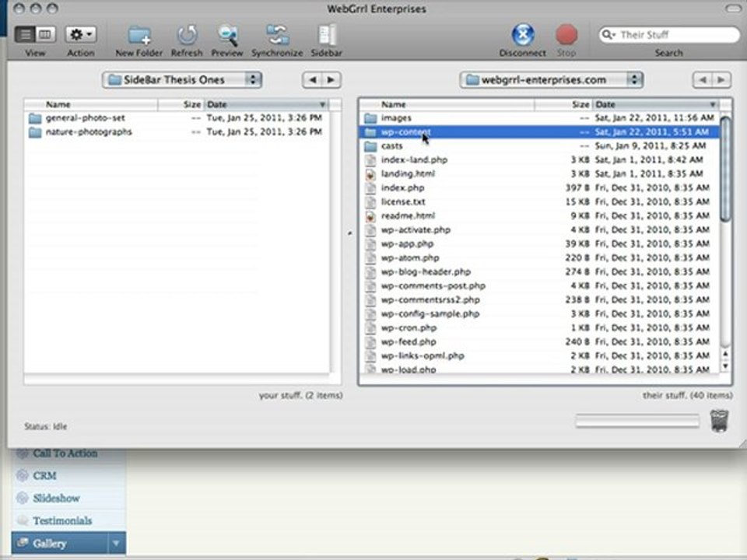Select the readme.html file
The height and width of the screenshot is (560, 747).
click(539, 215)
